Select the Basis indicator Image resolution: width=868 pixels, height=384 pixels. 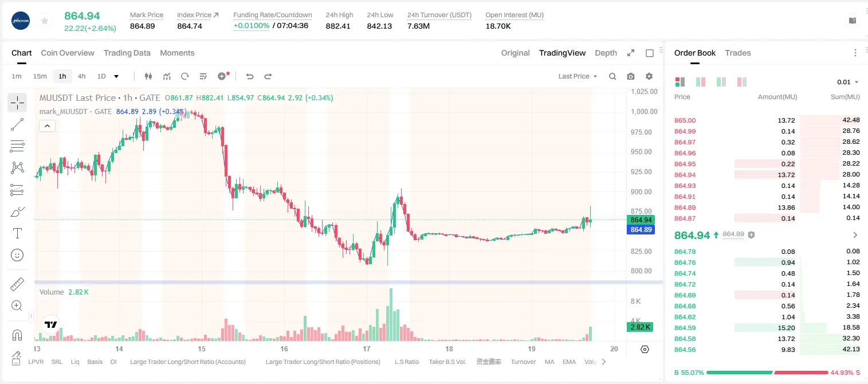pyautogui.click(x=95, y=362)
